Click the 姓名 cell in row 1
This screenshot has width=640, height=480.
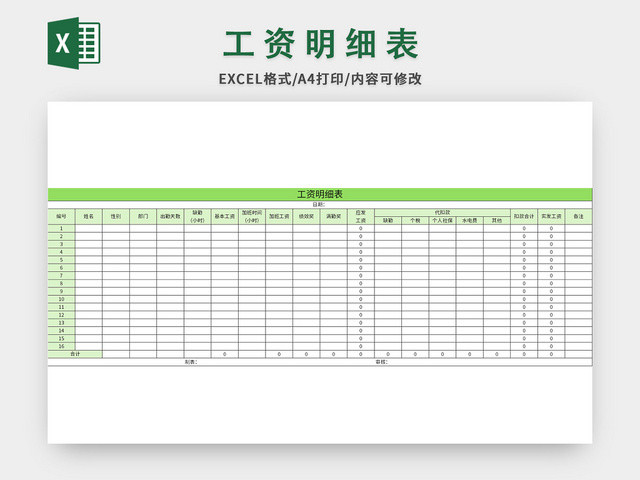coord(89,229)
